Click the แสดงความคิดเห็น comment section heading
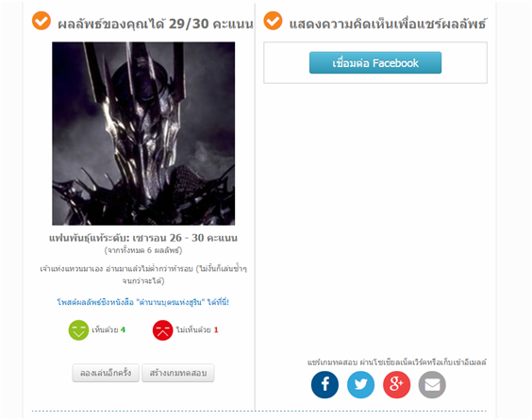This screenshot has width=532, height=420. point(388,24)
